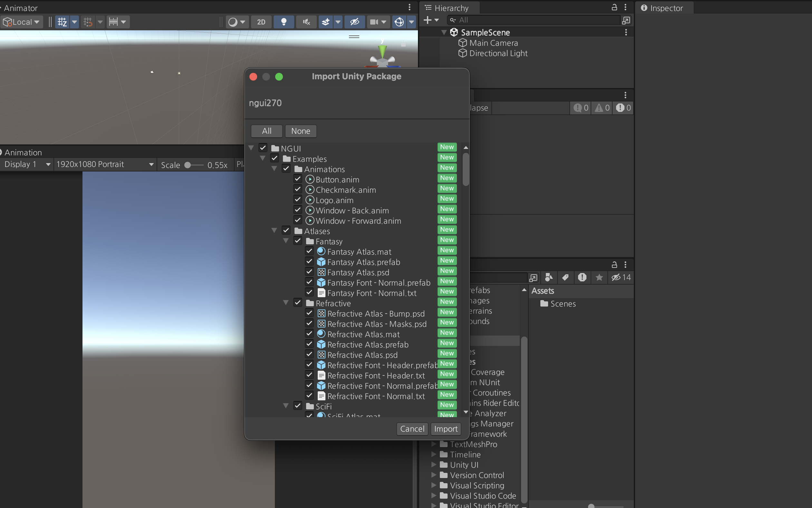Screen dimensions: 812x508
Task: Click the search by label tag icon
Action: (x=565, y=277)
